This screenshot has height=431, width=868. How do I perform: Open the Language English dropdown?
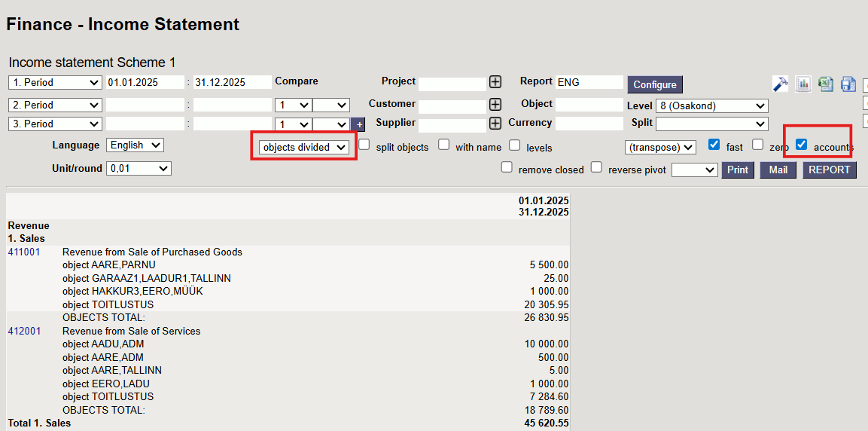(x=135, y=145)
